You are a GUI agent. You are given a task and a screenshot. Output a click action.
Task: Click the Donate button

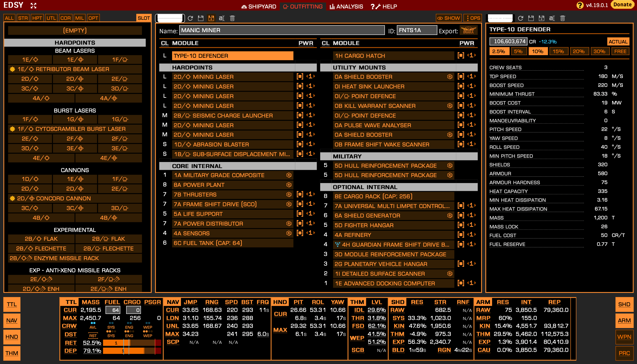click(622, 4)
